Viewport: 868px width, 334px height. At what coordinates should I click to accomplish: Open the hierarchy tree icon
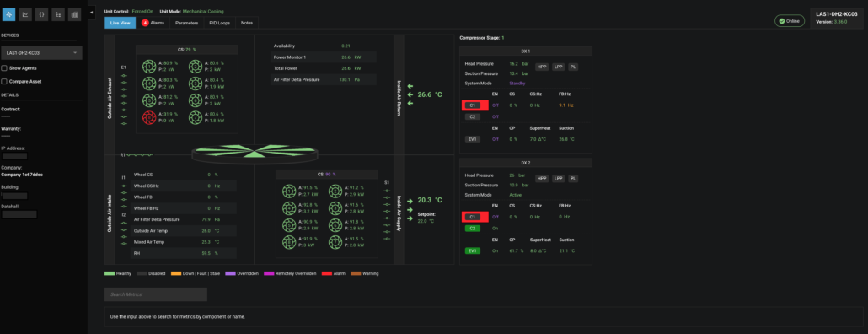pyautogui.click(x=58, y=15)
